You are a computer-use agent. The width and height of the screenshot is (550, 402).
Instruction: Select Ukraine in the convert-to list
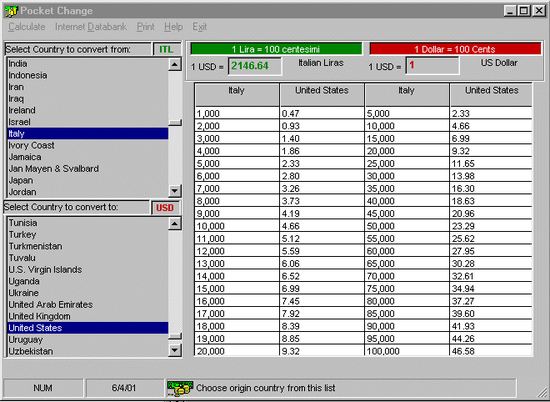coord(88,293)
